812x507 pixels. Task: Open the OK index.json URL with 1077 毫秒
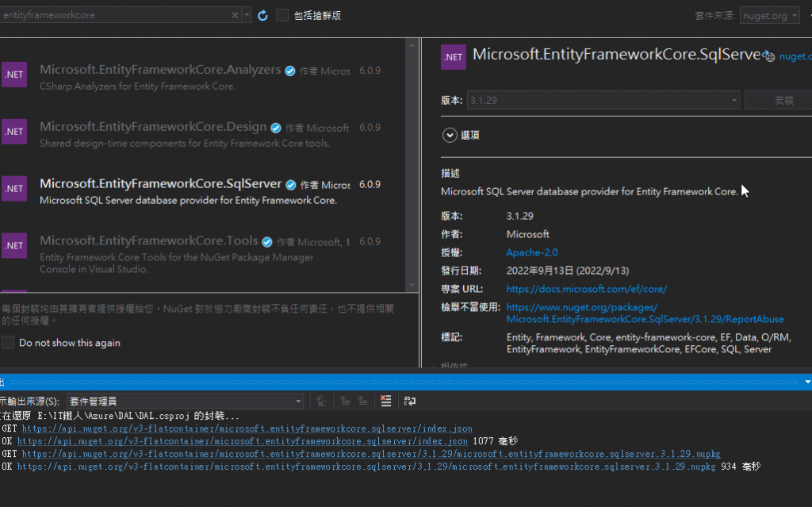pyautogui.click(x=243, y=441)
